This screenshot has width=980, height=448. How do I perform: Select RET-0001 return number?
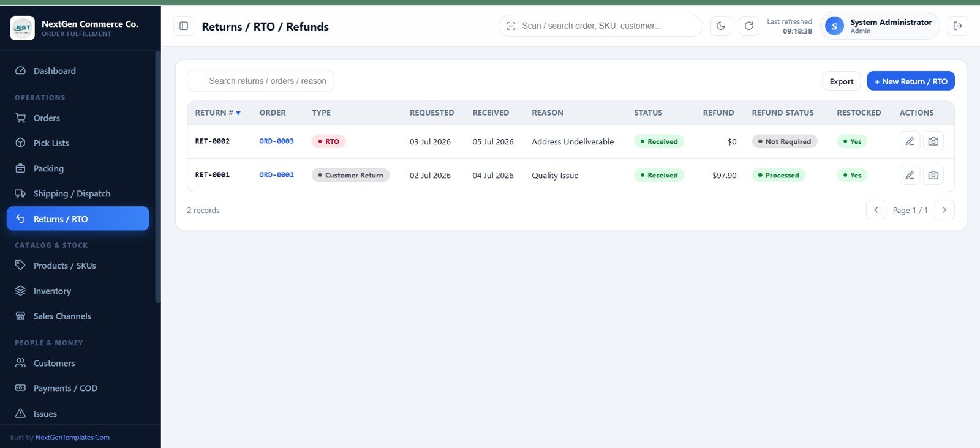coord(213,175)
